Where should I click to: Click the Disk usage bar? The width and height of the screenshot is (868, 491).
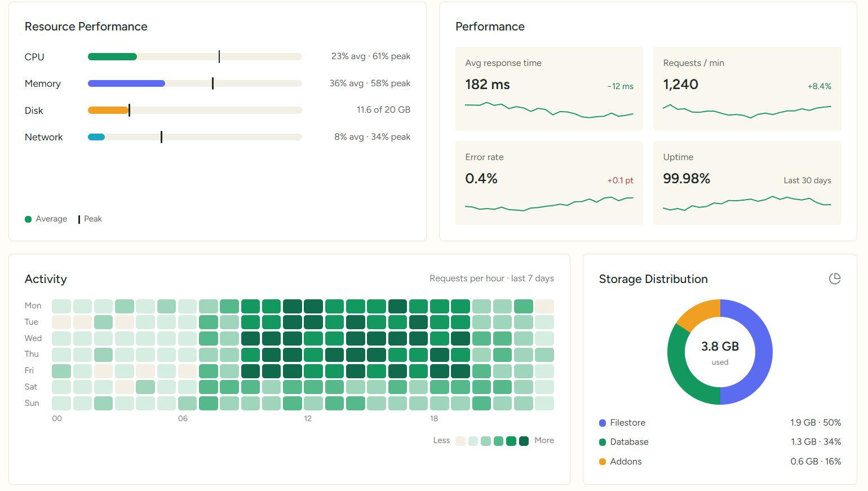[195, 110]
